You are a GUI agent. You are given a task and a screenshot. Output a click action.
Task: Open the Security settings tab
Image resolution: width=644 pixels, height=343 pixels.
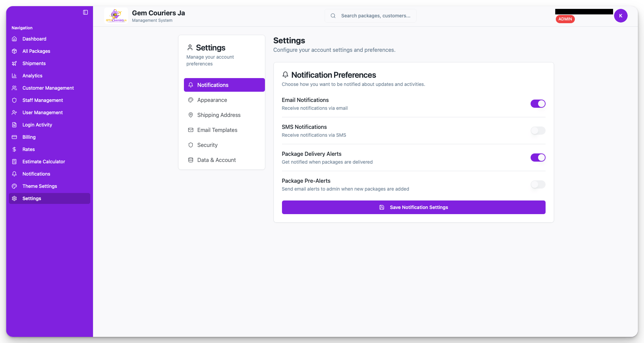pos(207,145)
